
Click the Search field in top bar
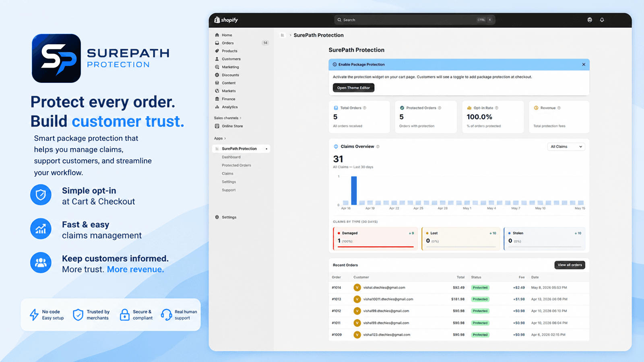coord(415,20)
